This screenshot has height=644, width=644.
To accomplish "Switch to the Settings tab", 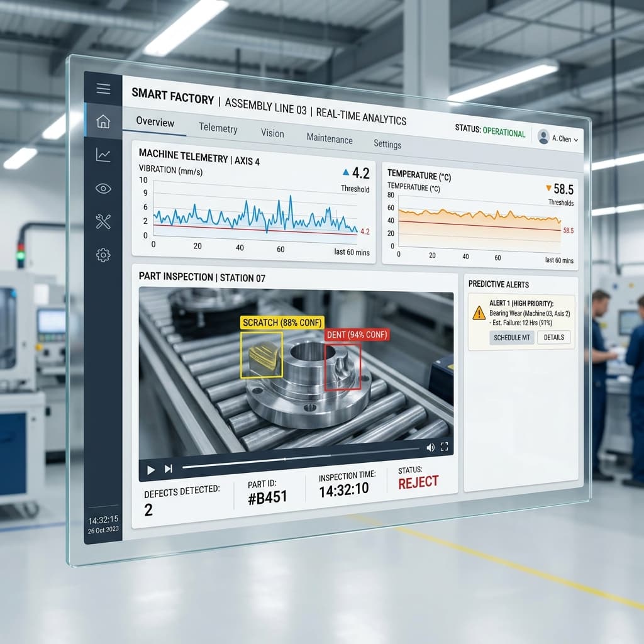I will 387,144.
